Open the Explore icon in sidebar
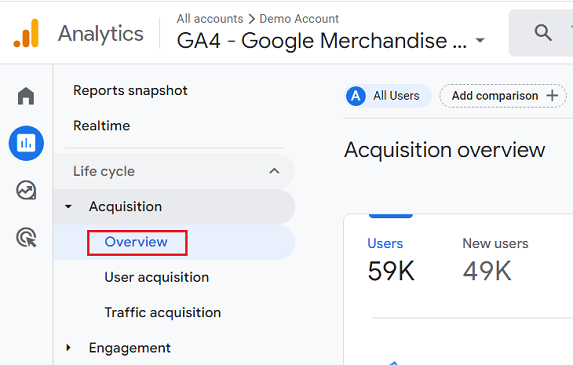573x365 pixels. click(26, 190)
